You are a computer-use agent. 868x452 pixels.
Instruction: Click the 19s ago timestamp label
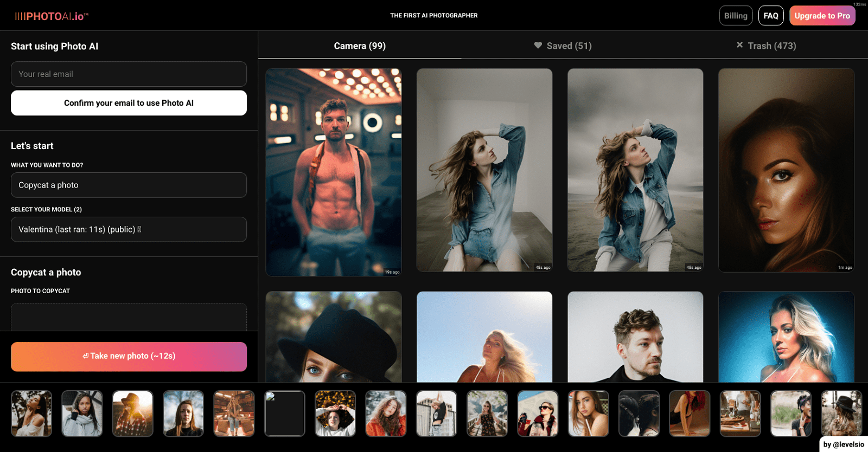tap(392, 272)
